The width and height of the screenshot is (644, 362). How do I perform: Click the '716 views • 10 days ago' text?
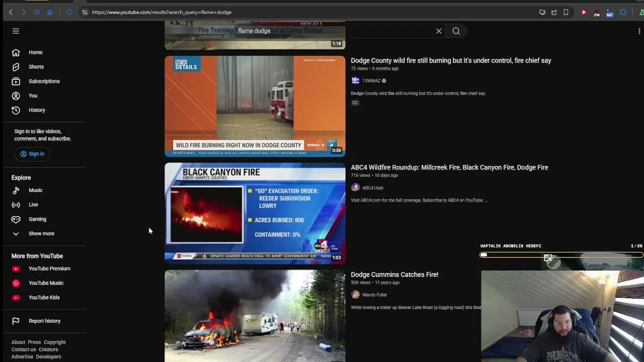[x=374, y=175]
